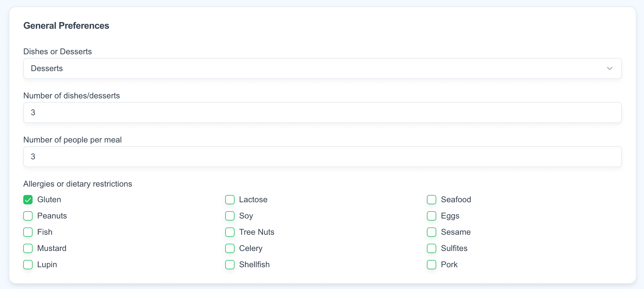
Task: Enable the Lactose restriction checkbox
Action: tap(230, 200)
